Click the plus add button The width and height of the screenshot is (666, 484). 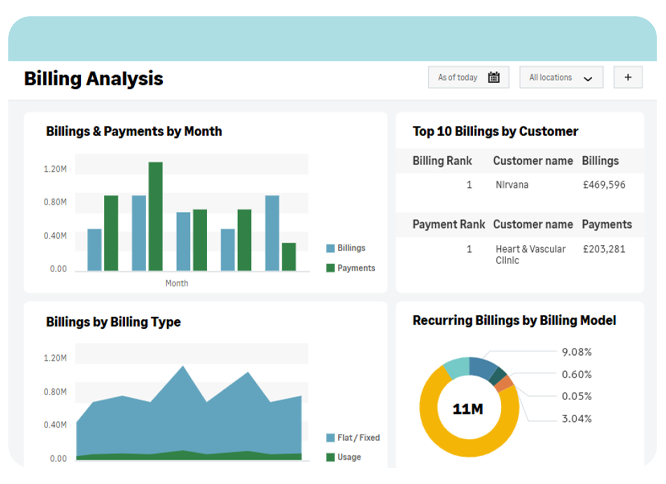pos(628,77)
